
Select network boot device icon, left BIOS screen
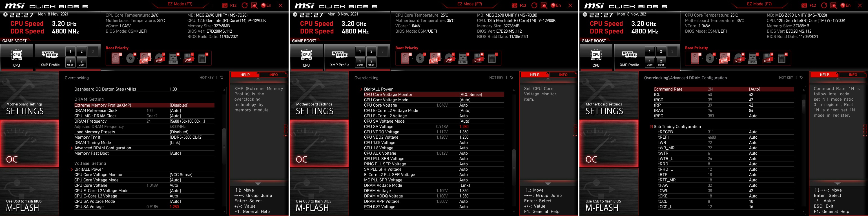coord(203,58)
